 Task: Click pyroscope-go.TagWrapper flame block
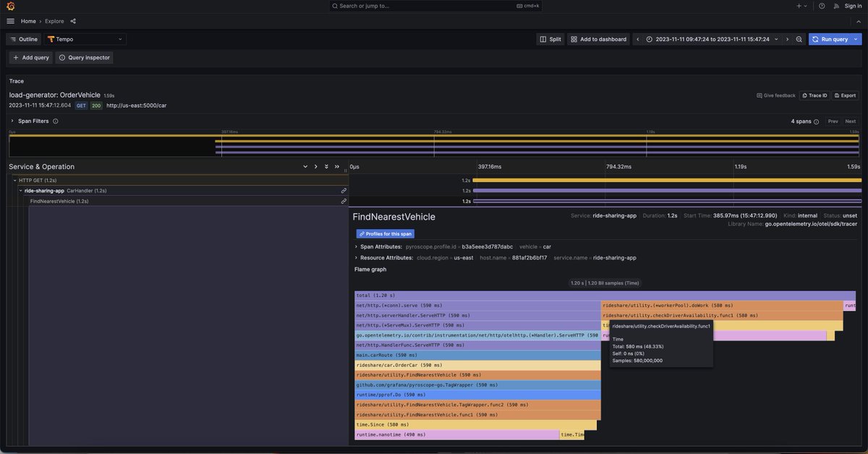click(477, 385)
